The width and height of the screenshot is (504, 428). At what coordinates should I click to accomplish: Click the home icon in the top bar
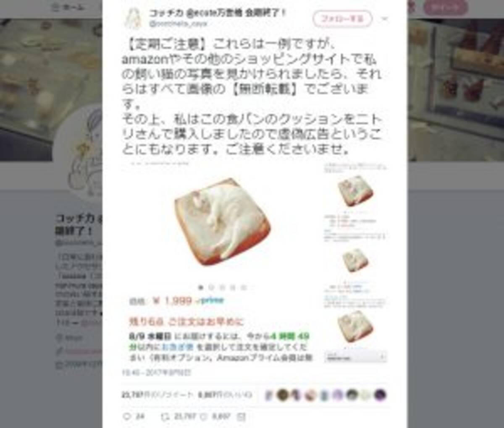coord(55,7)
